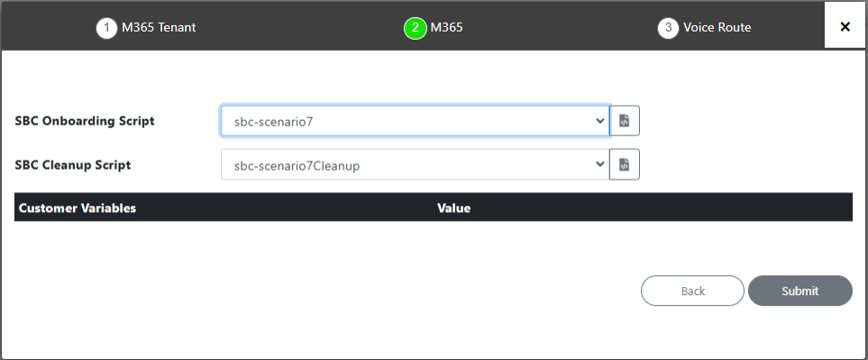
Task: Select the step 3 circle indicator
Action: [668, 28]
